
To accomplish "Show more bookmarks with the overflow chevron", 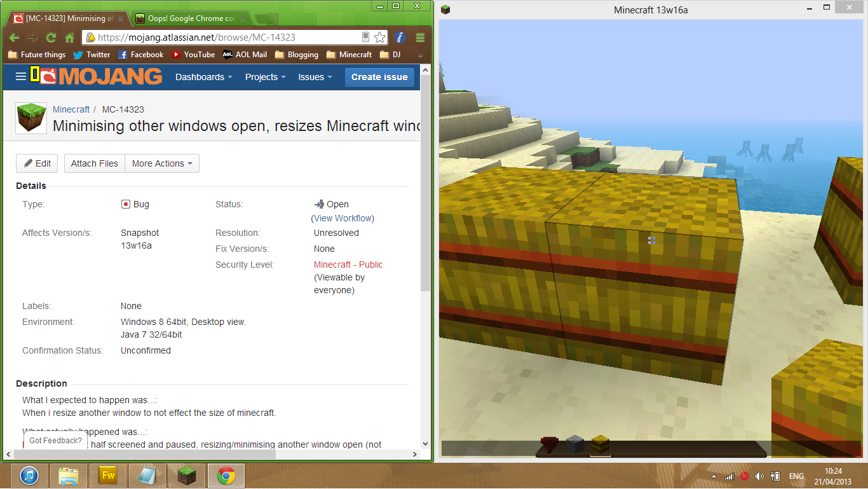I will pos(420,55).
